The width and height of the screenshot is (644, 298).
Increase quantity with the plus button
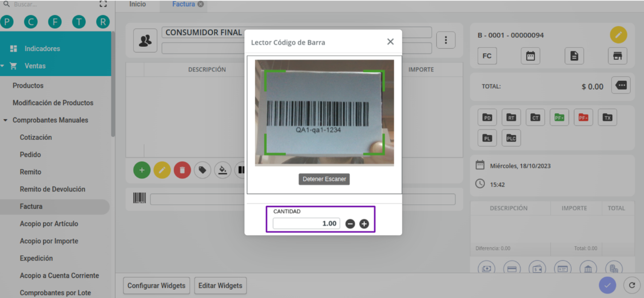click(x=364, y=224)
